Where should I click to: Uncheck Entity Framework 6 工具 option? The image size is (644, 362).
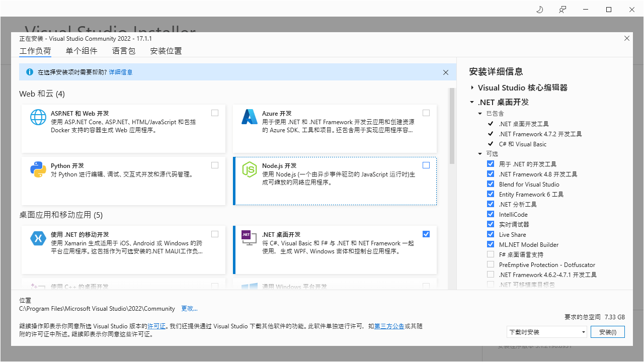[491, 194]
